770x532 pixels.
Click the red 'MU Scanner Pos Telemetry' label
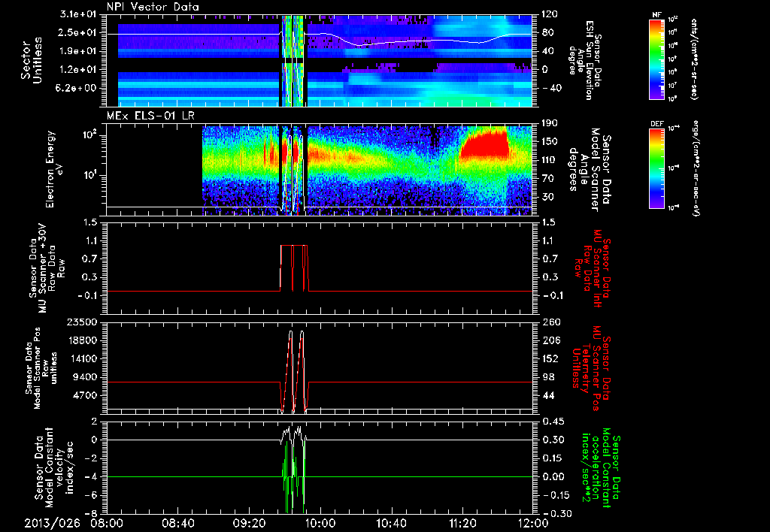click(591, 368)
